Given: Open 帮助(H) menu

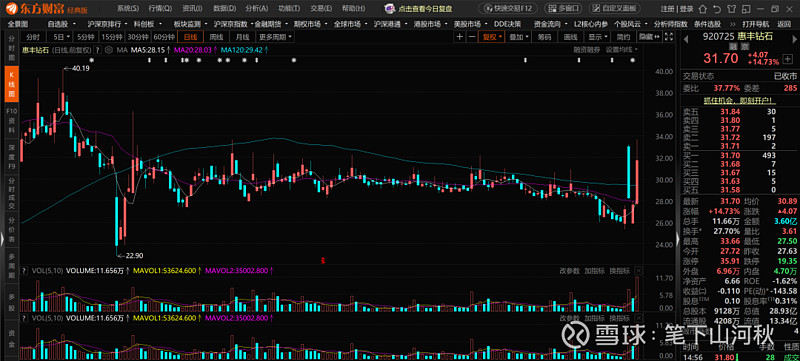Looking at the screenshot, I should click(x=354, y=9).
